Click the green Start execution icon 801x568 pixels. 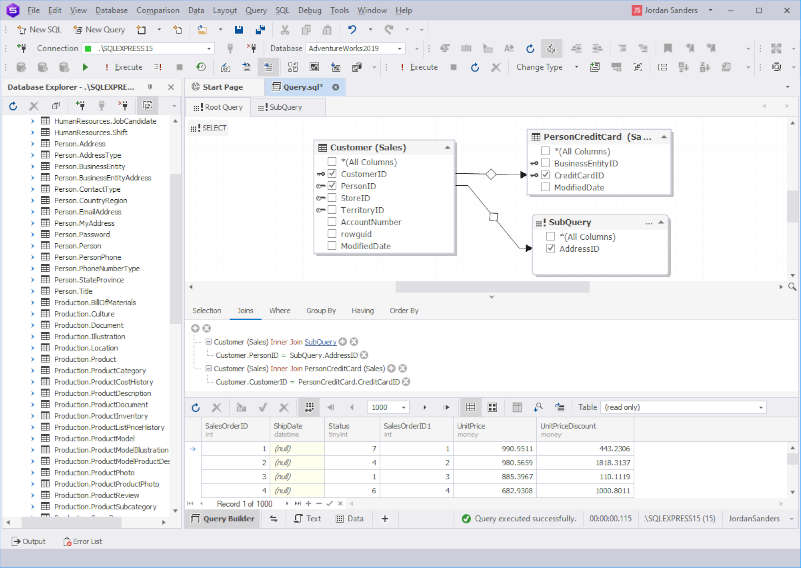85,67
